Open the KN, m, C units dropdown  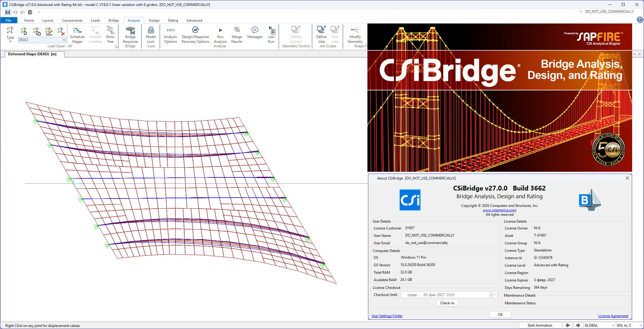629,325
